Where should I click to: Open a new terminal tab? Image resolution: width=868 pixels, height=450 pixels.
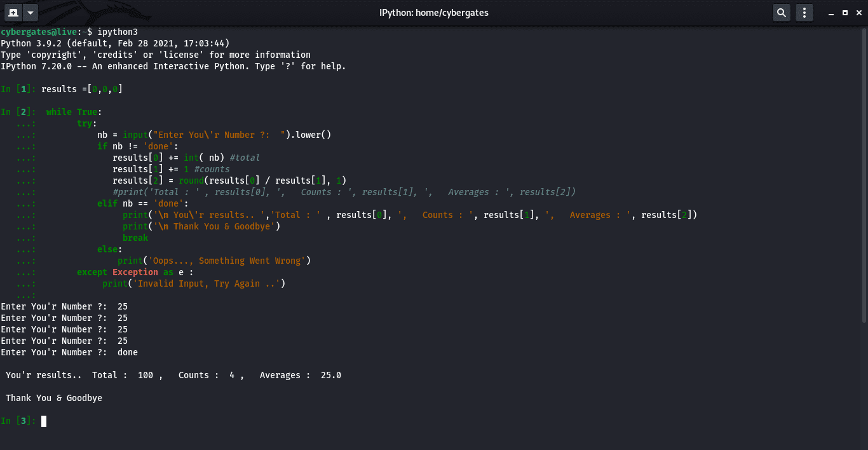(13, 12)
